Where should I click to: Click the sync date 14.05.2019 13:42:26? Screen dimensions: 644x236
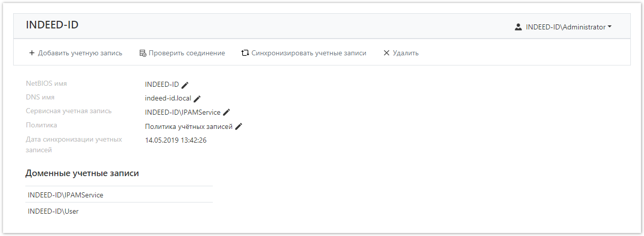tap(175, 140)
